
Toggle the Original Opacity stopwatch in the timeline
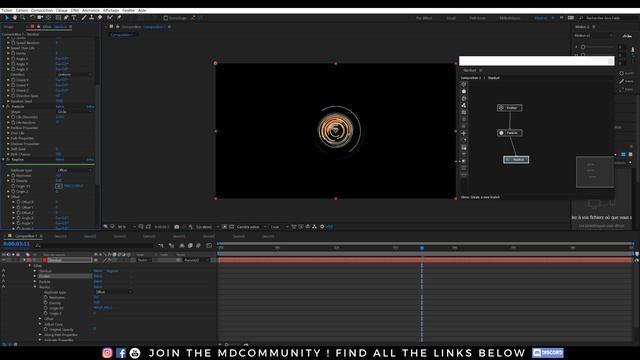(46, 329)
